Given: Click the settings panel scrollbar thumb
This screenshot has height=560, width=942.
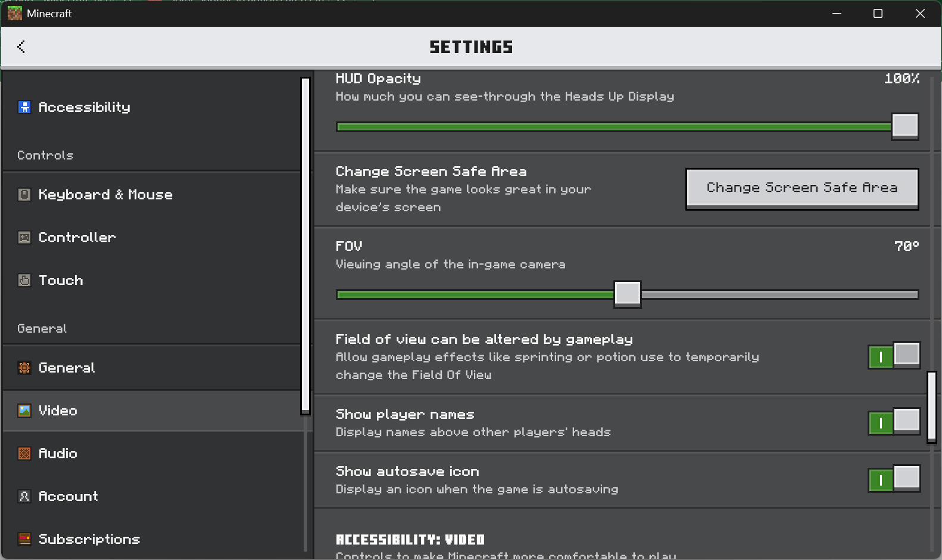Looking at the screenshot, I should pyautogui.click(x=932, y=407).
